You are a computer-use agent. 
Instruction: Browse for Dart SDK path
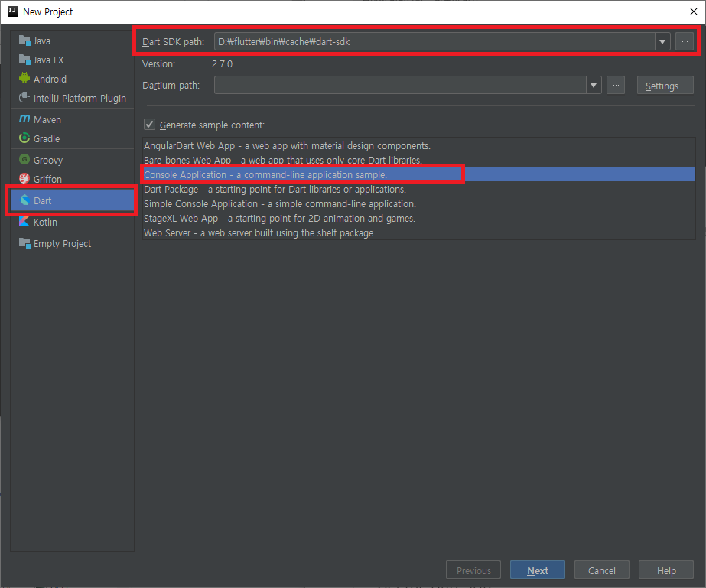685,41
